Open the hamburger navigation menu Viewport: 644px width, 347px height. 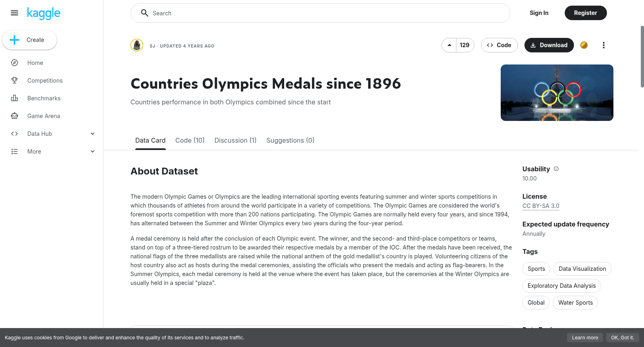[x=14, y=13]
